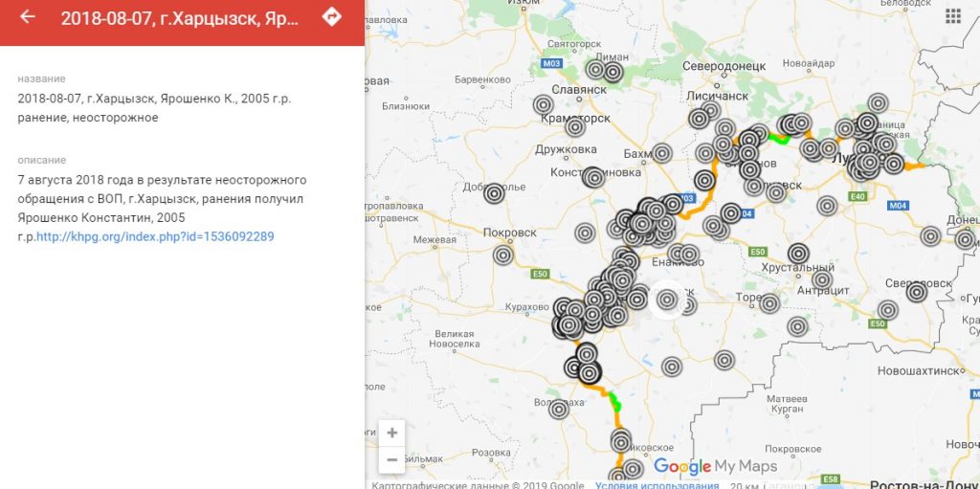Click the Google My Maps logo
This screenshot has height=489, width=980.
[x=716, y=467]
